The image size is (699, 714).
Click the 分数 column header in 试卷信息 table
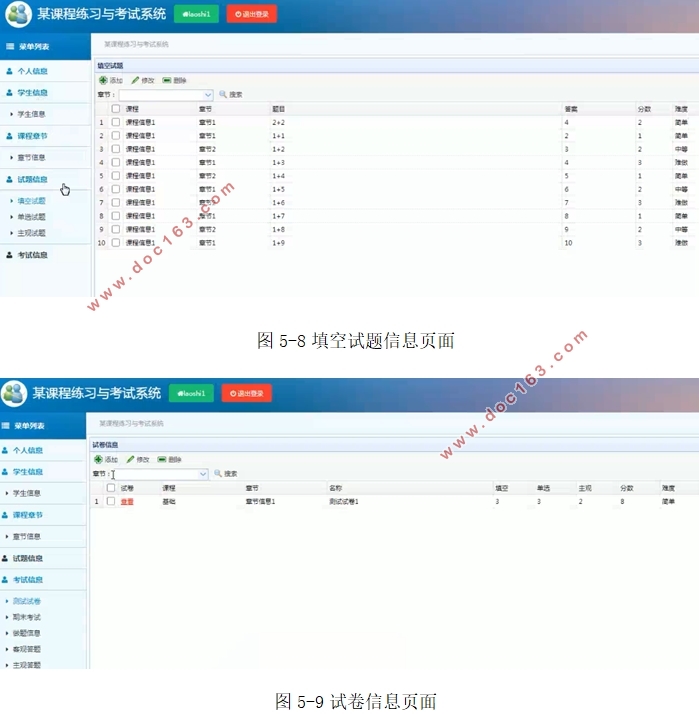click(x=627, y=488)
